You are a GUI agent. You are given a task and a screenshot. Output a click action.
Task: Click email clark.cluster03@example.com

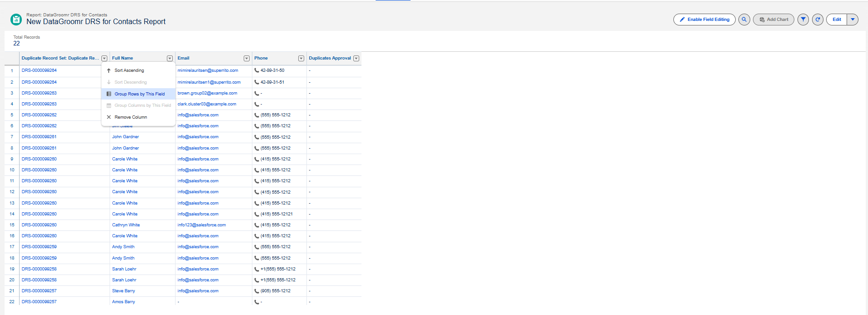[207, 104]
